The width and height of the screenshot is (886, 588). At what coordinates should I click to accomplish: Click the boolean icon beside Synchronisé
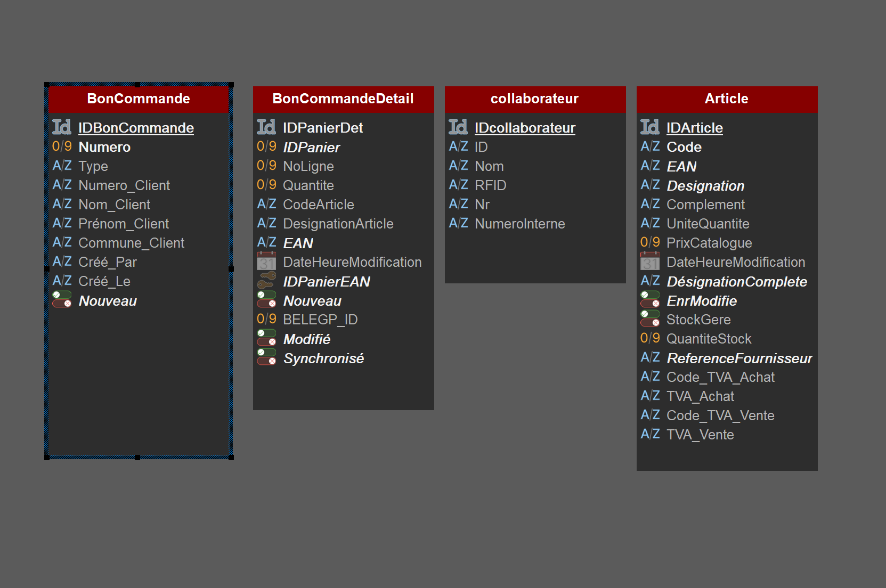pyautogui.click(x=266, y=357)
